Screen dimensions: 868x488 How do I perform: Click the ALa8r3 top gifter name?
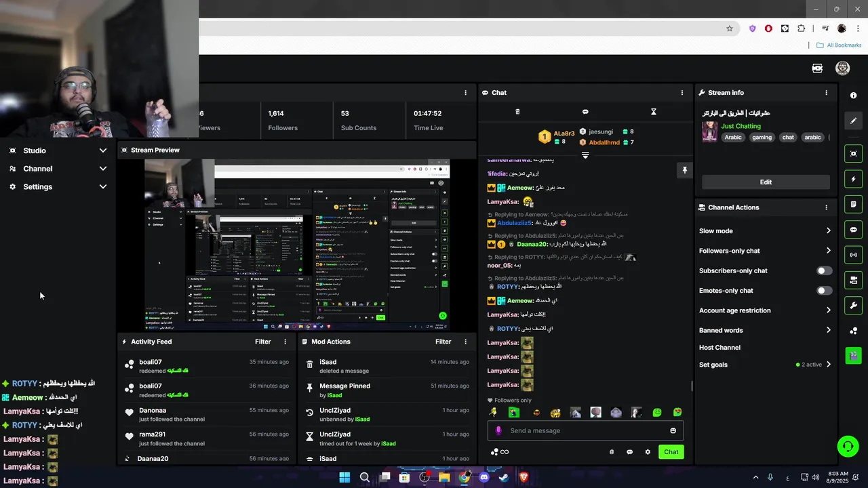564,134
